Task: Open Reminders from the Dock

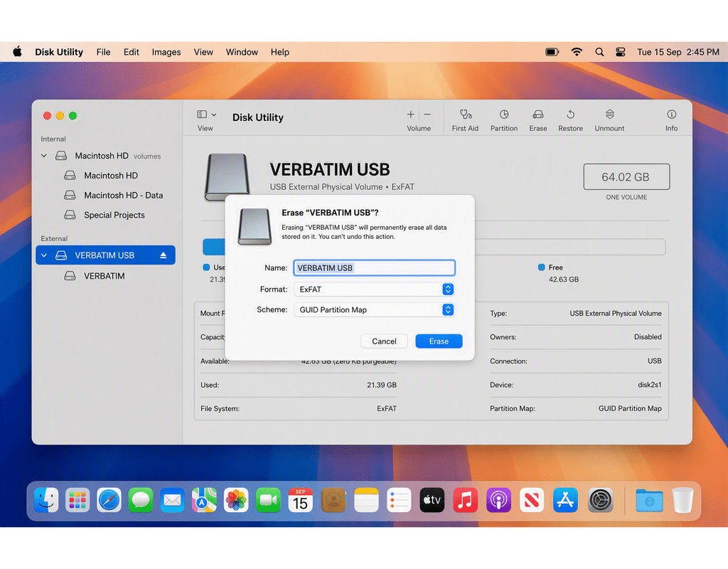Action: 399,500
